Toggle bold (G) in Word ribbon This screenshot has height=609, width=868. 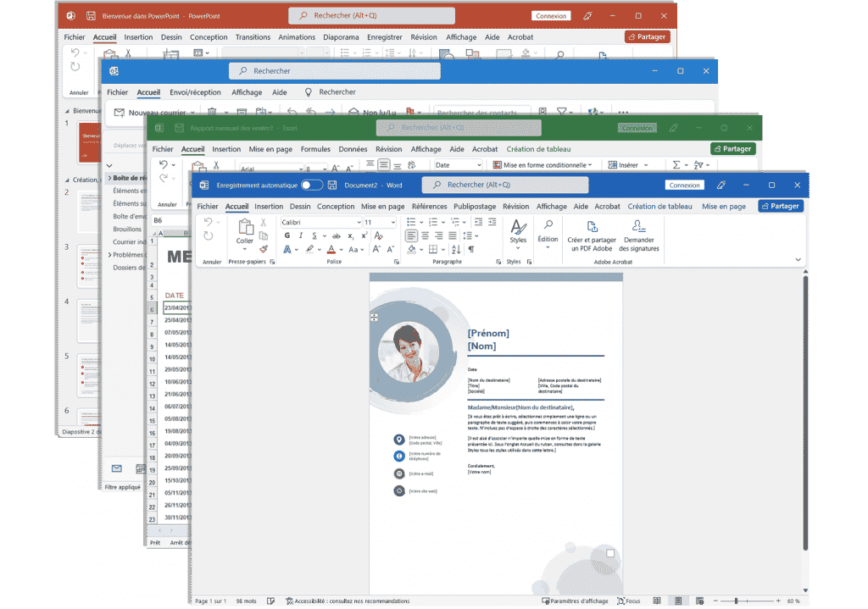[x=287, y=235]
